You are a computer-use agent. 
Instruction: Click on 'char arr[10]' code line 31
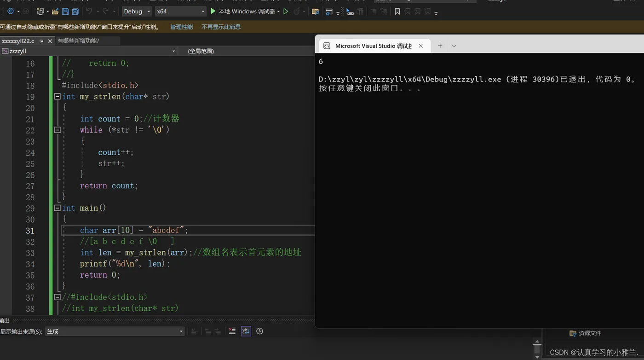(134, 230)
